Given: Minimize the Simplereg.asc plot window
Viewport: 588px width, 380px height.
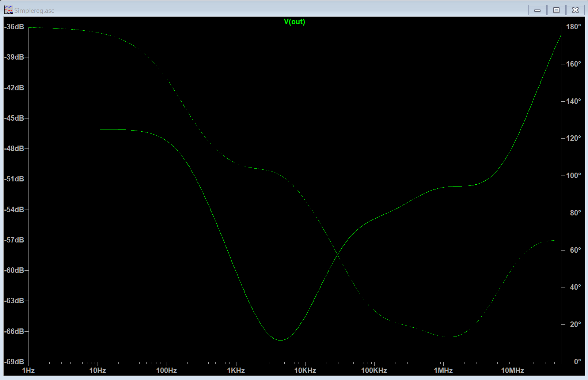Looking at the screenshot, I should click(537, 10).
